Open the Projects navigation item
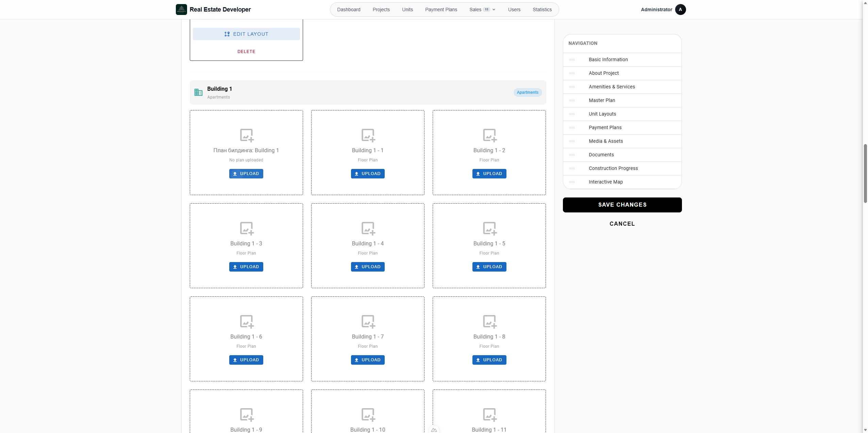This screenshot has width=868, height=433. click(381, 10)
